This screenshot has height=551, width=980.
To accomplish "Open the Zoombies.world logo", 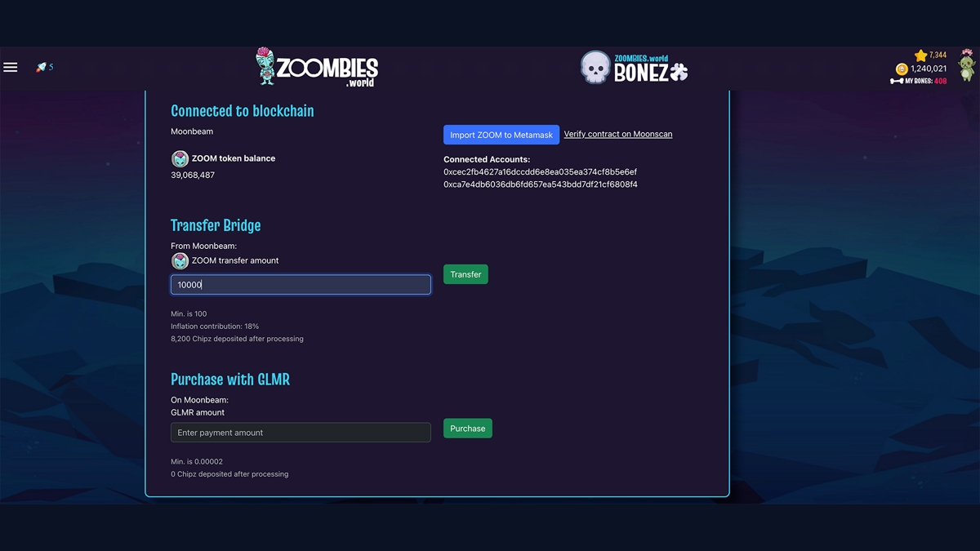I will pos(317,67).
